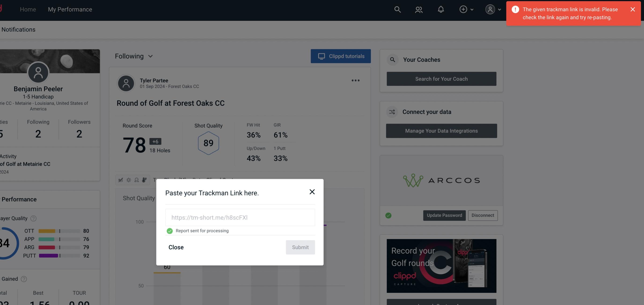644x305 pixels.
Task: Expand the Following feed dropdown
Action: point(134,56)
